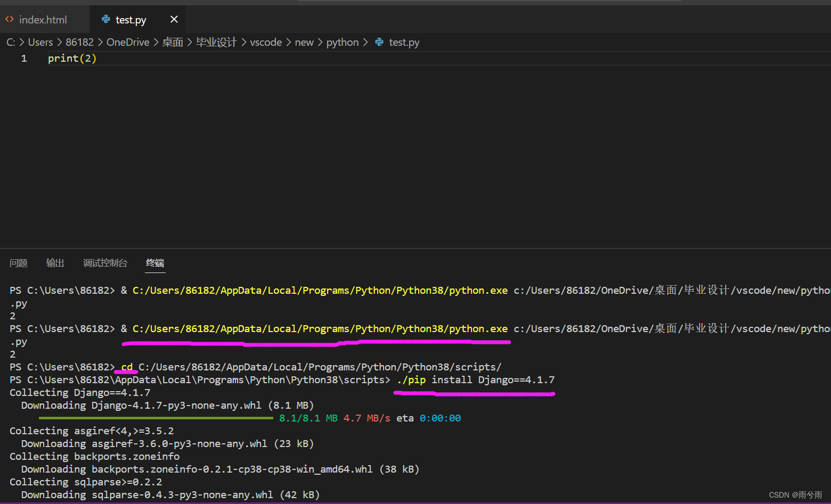Close the test.py tab
Screen dimensions: 831x504
[174, 20]
